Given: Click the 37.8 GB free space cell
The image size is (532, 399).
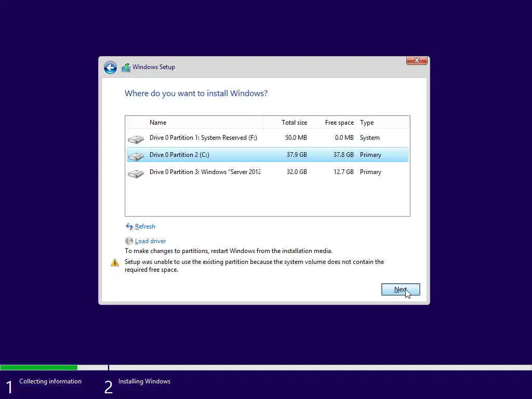Looking at the screenshot, I should click(343, 155).
